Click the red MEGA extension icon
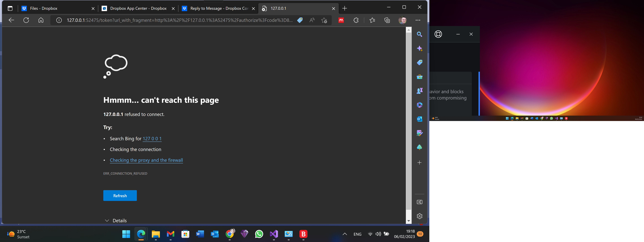This screenshot has height=242, width=644. pyautogui.click(x=341, y=20)
